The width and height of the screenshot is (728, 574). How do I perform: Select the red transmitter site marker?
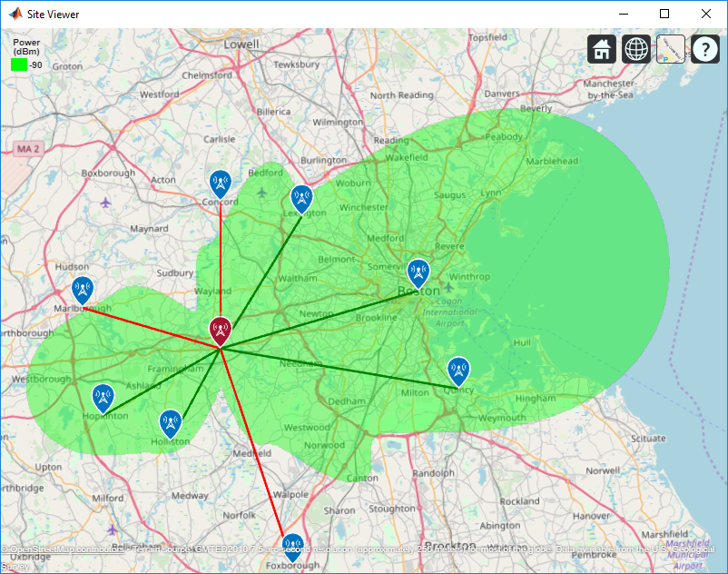pyautogui.click(x=220, y=331)
